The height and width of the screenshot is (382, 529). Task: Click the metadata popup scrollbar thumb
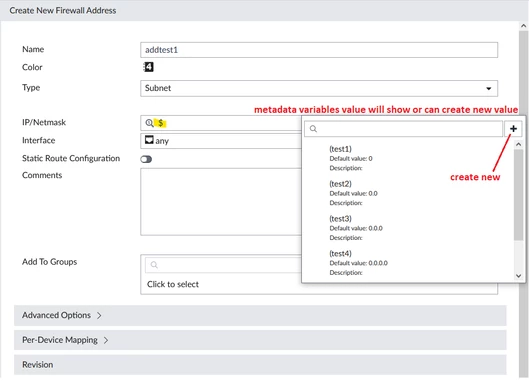coord(519,195)
